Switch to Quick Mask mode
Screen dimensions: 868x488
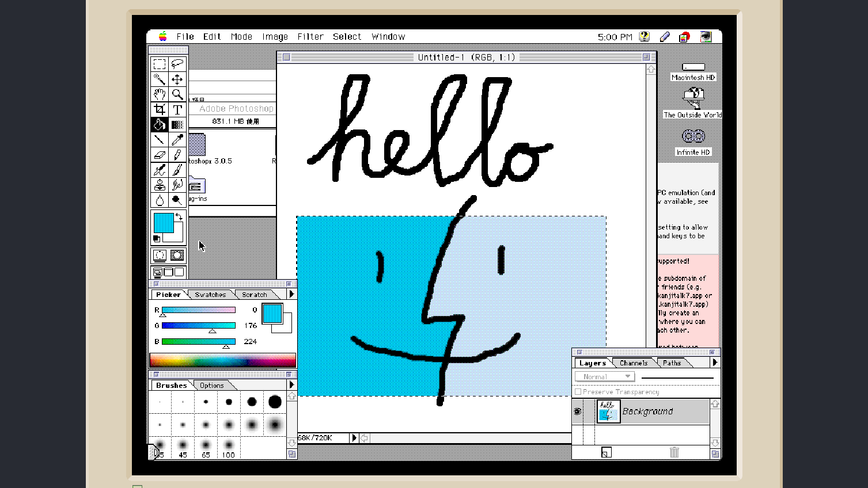177,254
